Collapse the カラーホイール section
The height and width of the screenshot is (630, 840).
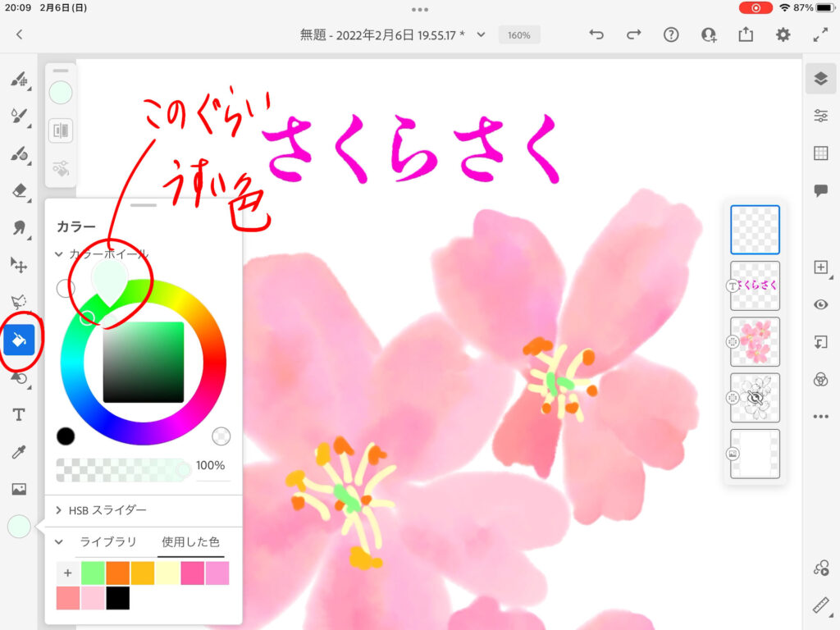coord(59,254)
